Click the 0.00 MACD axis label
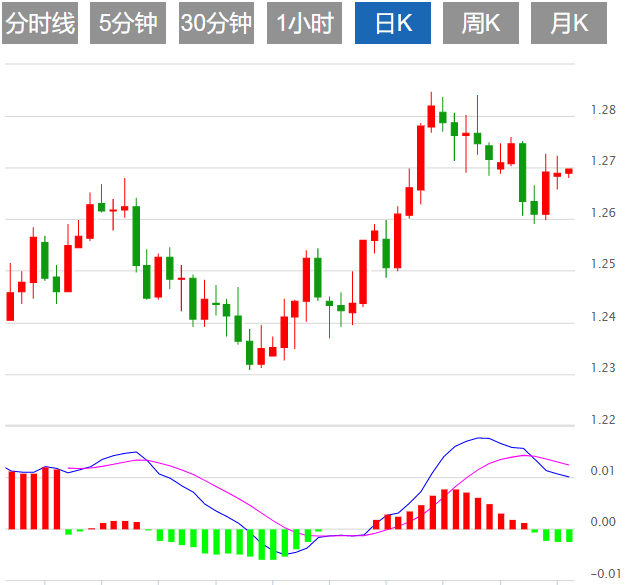Image resolution: width=632 pixels, height=585 pixels. point(603,522)
